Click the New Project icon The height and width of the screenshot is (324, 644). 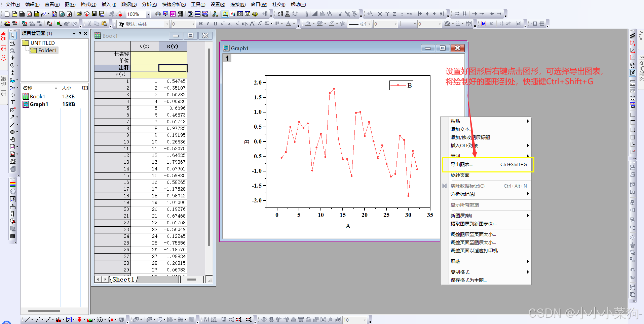(x=7, y=14)
